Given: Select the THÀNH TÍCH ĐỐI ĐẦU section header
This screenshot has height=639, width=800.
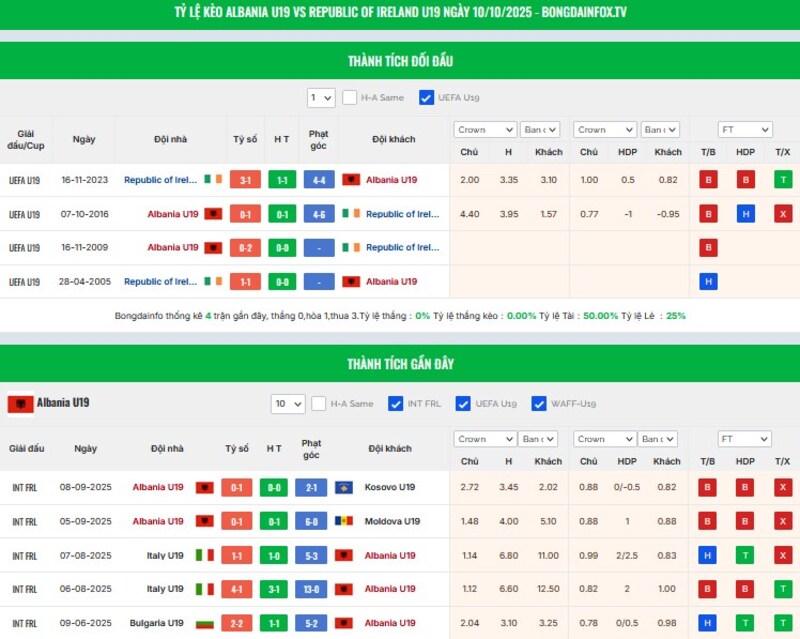Looking at the screenshot, I should coord(400,61).
